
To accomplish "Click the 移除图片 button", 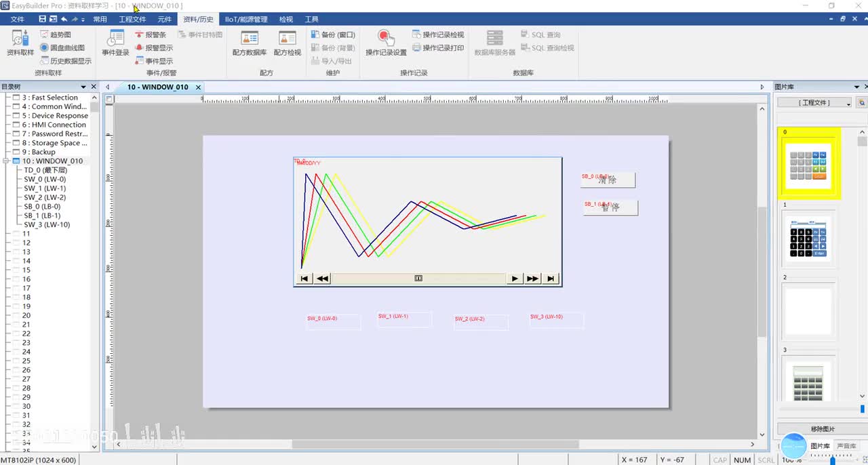I will point(823,429).
